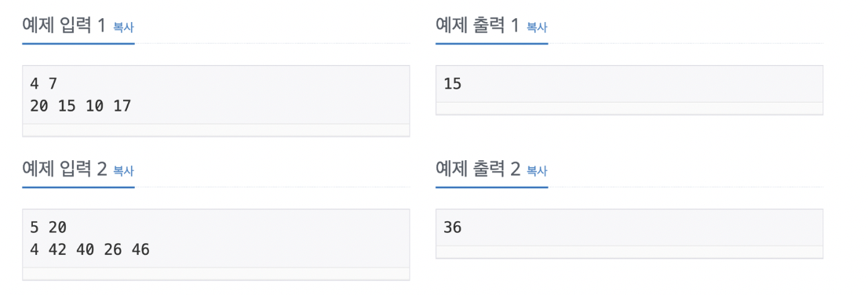Viewport: 868px width, 295px height.
Task: Click the output value 36
Action: coord(452,228)
